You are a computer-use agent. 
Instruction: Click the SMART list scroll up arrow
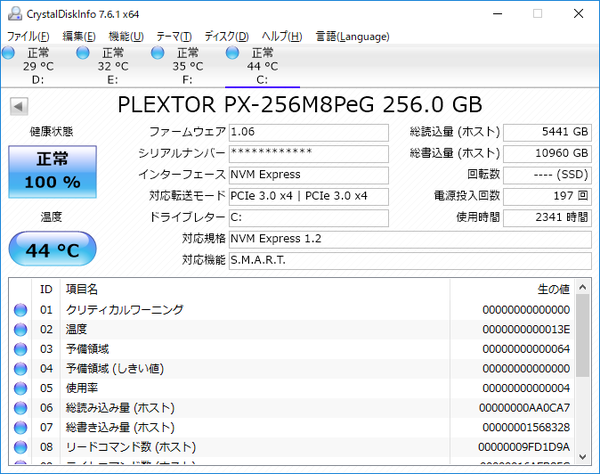[x=583, y=287]
